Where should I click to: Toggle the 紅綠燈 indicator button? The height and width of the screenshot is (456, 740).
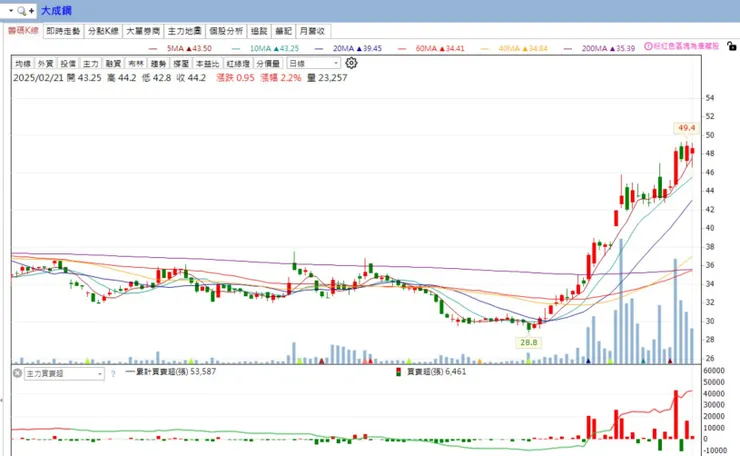pyautogui.click(x=238, y=63)
